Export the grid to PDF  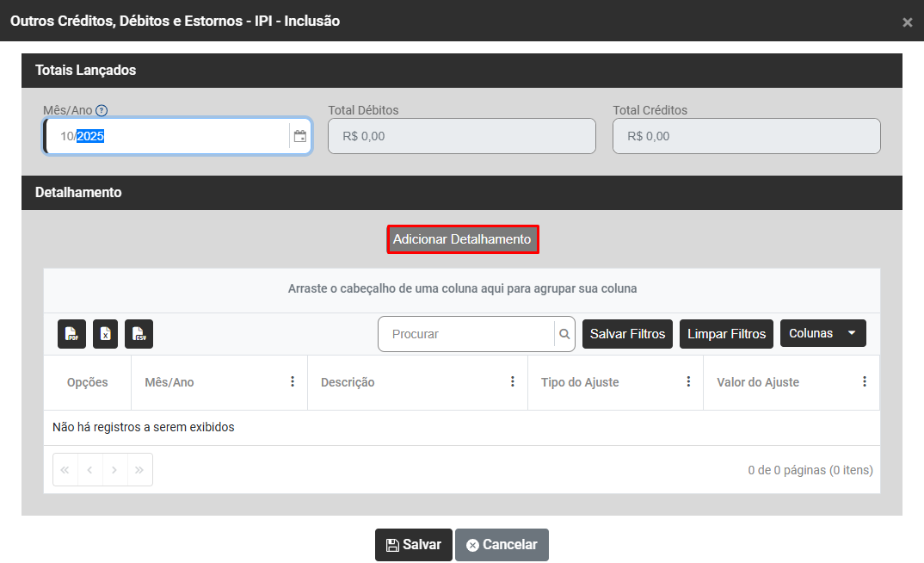[x=71, y=334]
